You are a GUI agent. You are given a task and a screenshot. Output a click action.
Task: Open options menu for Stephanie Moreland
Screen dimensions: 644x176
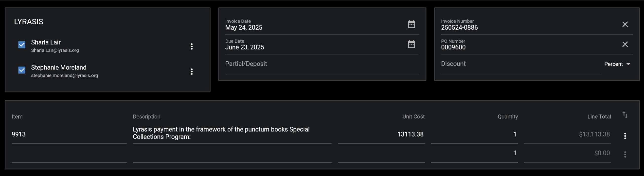click(x=192, y=71)
